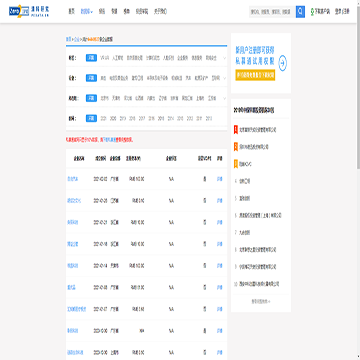This screenshot has height=360, width=360.
Task: Open the details link in first table row
Action: pyautogui.click(x=219, y=179)
